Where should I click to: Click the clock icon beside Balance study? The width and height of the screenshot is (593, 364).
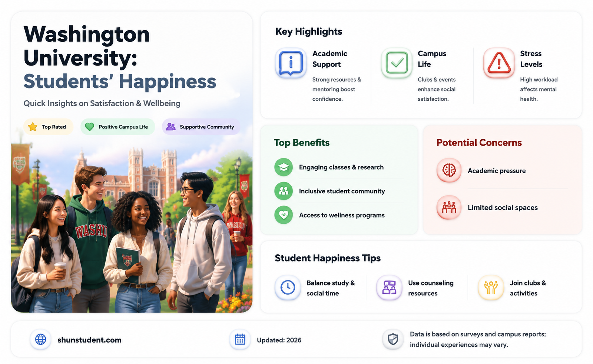click(x=288, y=287)
